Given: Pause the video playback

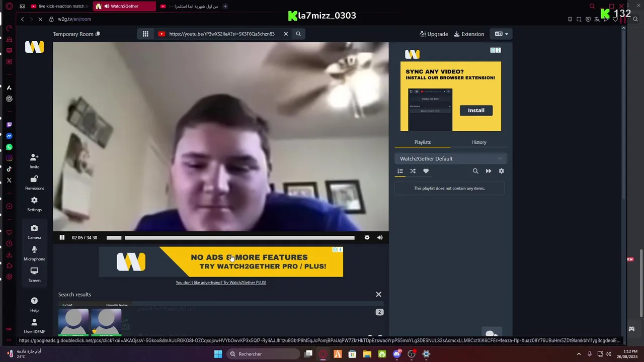Looking at the screenshot, I should (62, 238).
